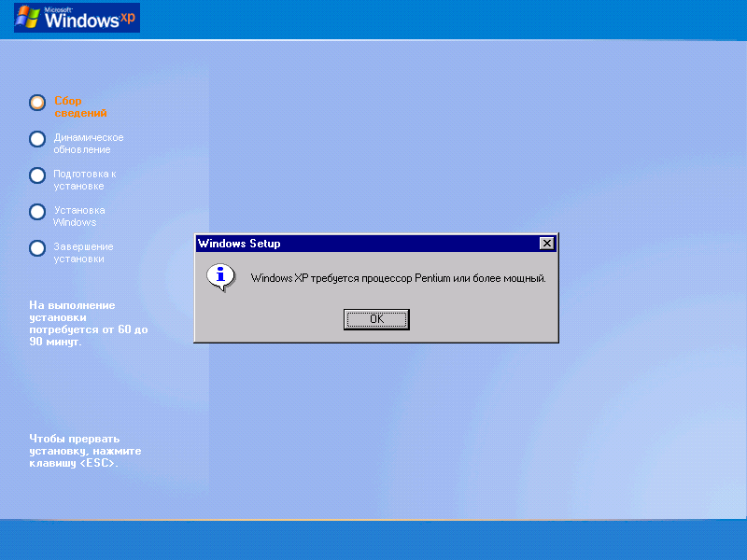Click the Windows XP wordmark in header
This screenshot has width=747, height=560.
90,18
